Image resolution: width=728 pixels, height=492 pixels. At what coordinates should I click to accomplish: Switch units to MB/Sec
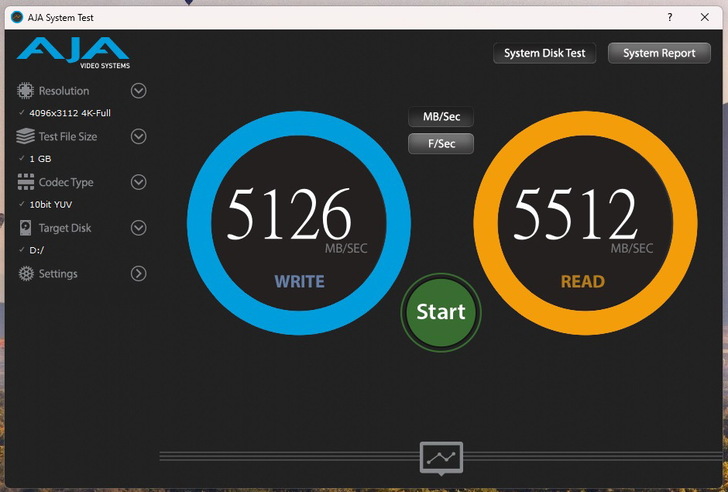pyautogui.click(x=441, y=117)
